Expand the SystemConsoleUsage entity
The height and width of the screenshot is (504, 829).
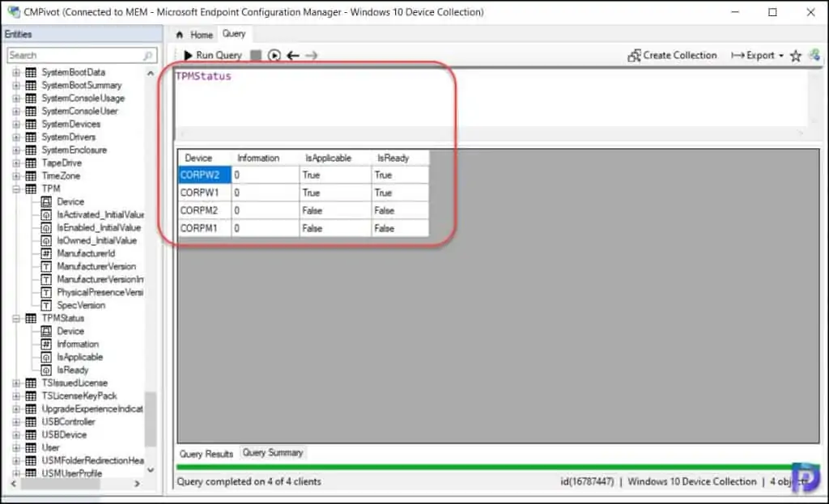pyautogui.click(x=16, y=98)
